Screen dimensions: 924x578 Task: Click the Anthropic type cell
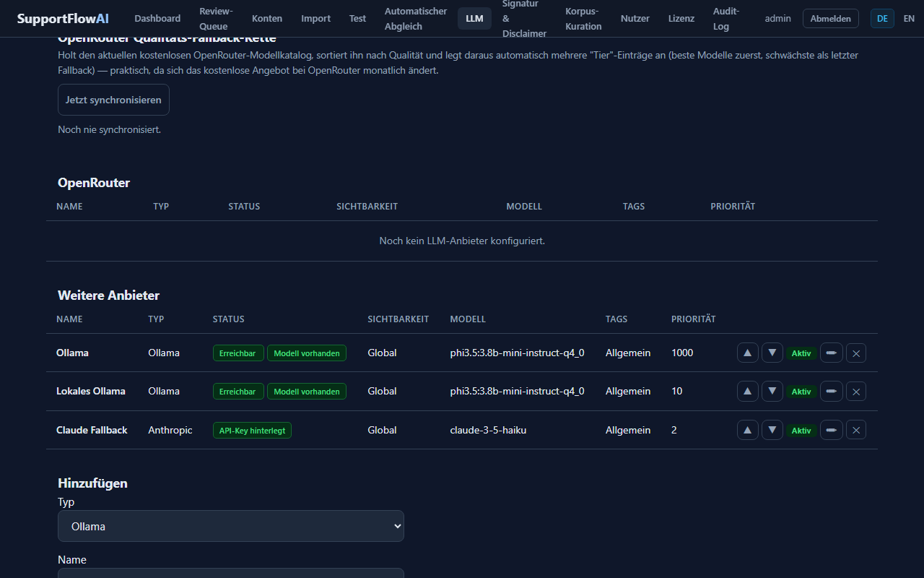point(170,430)
